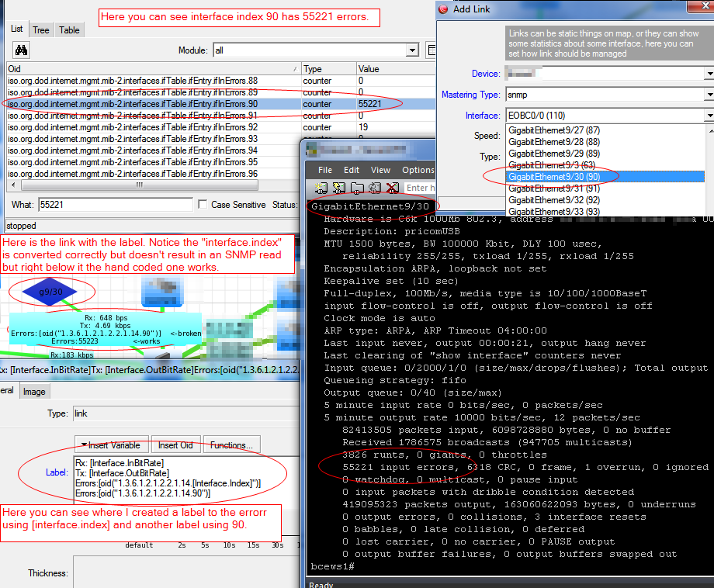
Task: Click the blue device icon on the map
Action: (x=161, y=292)
